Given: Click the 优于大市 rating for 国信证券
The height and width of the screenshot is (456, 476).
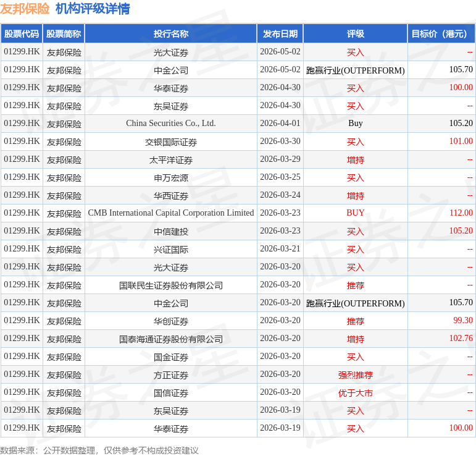Looking at the screenshot, I should 356,393.
